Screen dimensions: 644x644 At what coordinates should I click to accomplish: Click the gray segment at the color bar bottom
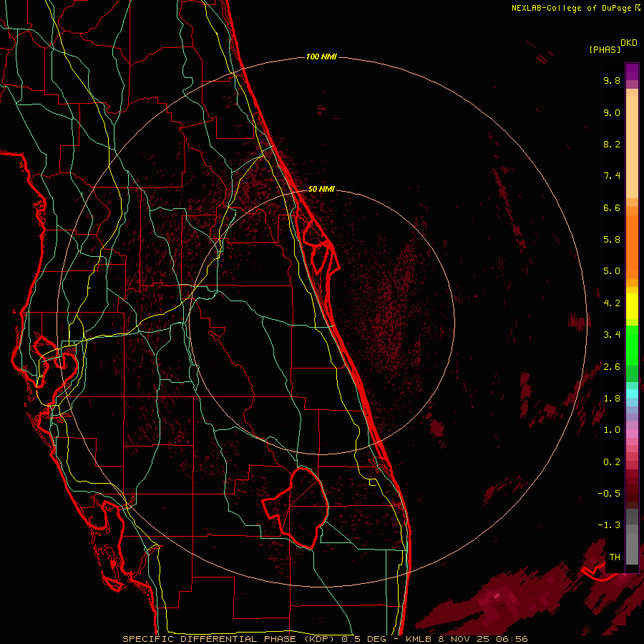[x=632, y=545]
